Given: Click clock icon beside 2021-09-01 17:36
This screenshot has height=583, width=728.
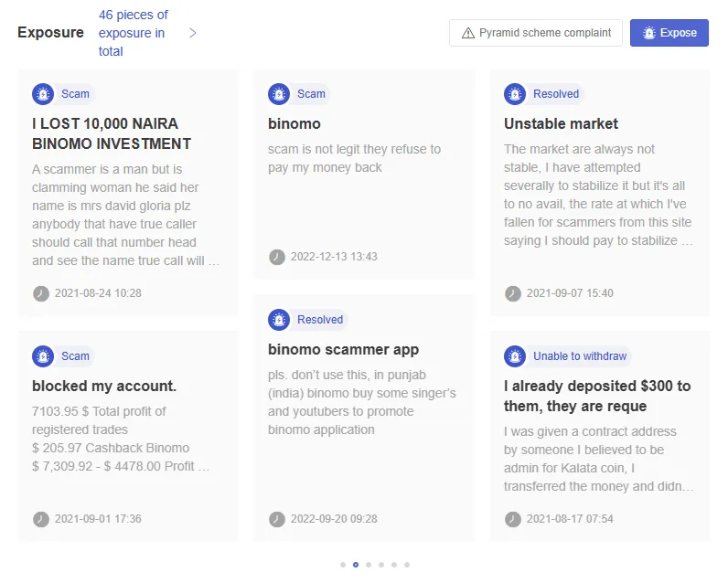Looking at the screenshot, I should click(x=41, y=519).
